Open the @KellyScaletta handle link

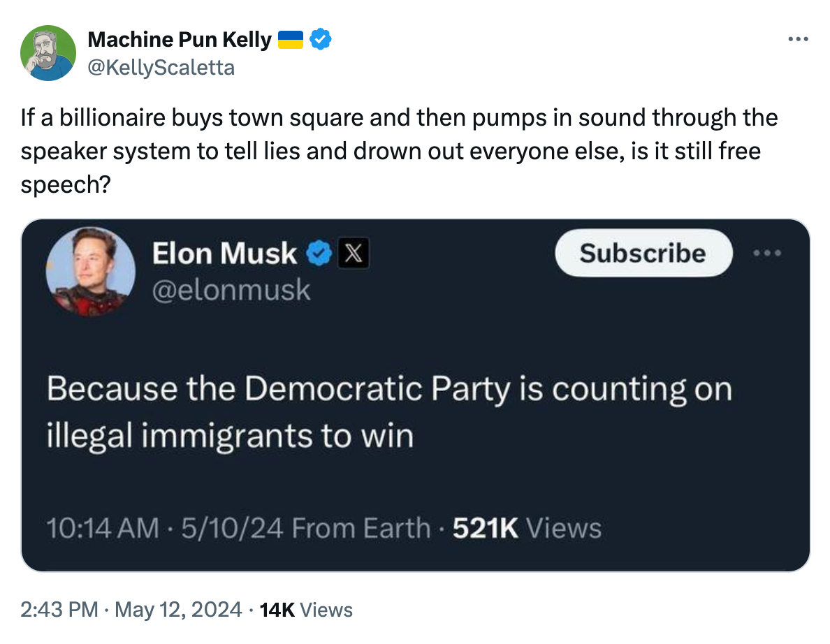click(161, 67)
